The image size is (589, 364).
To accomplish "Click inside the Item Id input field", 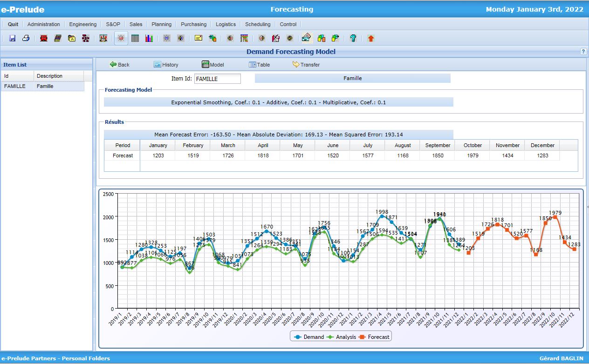I will coord(217,79).
